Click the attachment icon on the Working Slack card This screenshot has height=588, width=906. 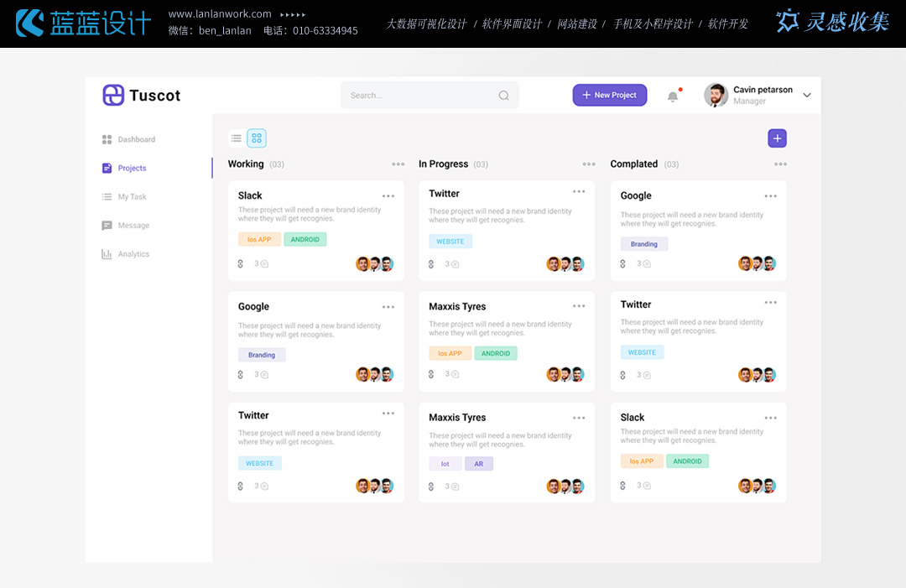click(x=241, y=263)
